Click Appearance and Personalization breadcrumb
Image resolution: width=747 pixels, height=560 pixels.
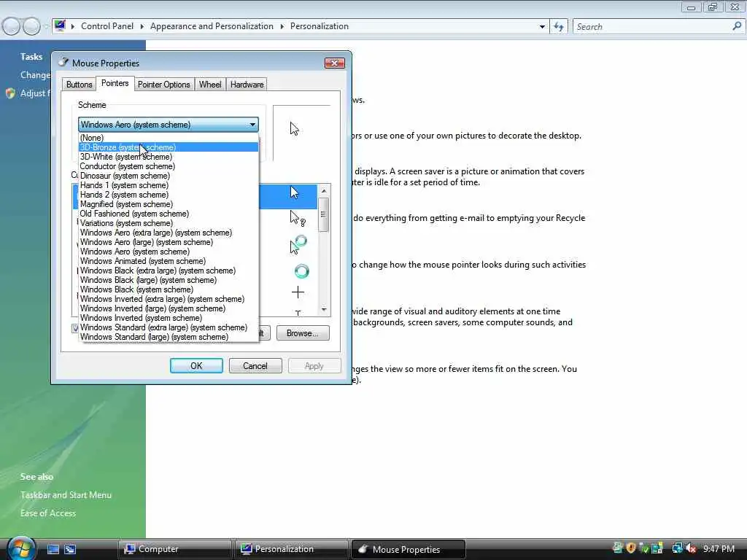[x=212, y=26]
